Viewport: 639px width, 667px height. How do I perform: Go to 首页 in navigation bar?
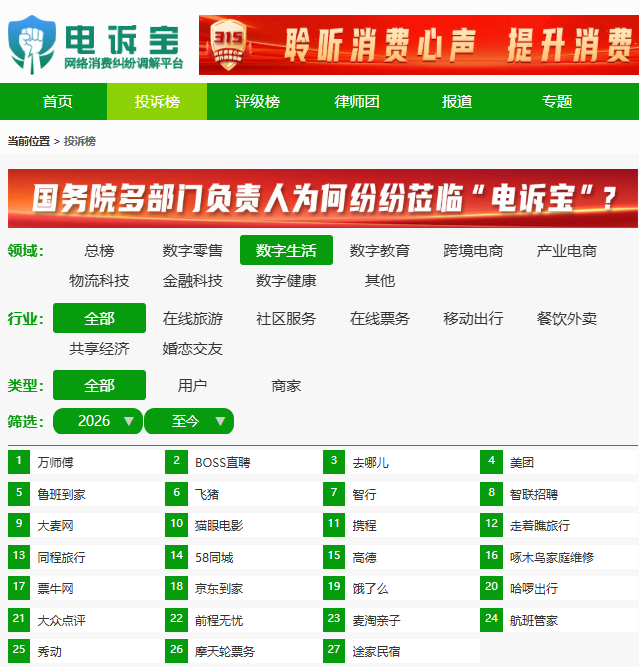57,102
